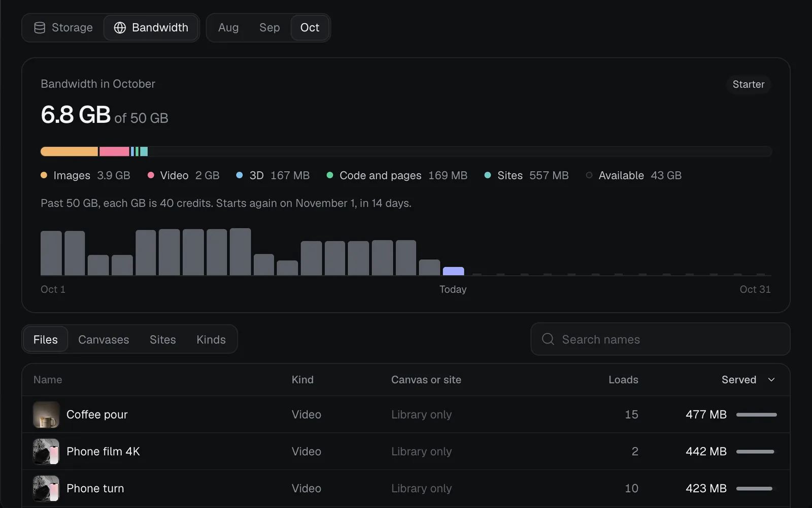Sort by the Kind column
This screenshot has width=812, height=508.
tap(302, 380)
